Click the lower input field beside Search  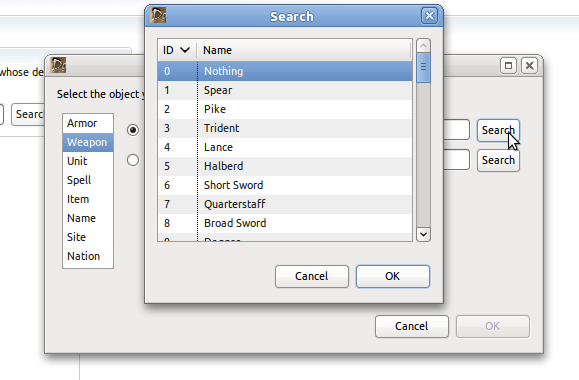coord(456,160)
